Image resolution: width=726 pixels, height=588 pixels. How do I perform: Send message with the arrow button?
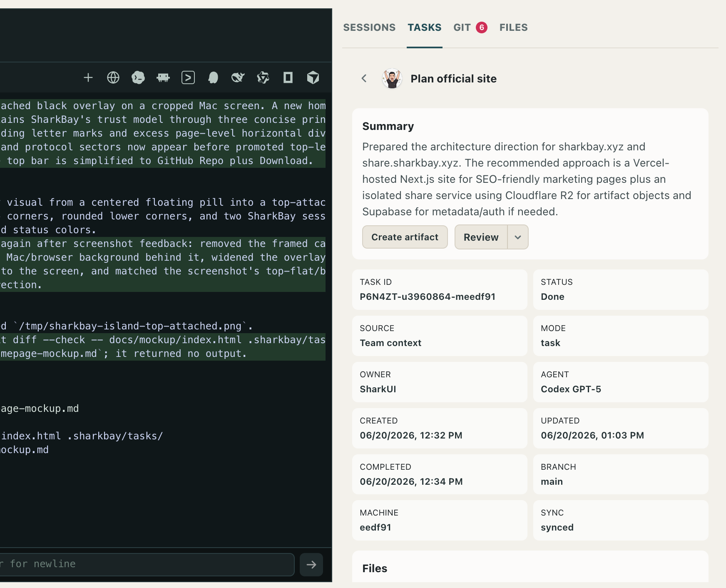point(311,565)
